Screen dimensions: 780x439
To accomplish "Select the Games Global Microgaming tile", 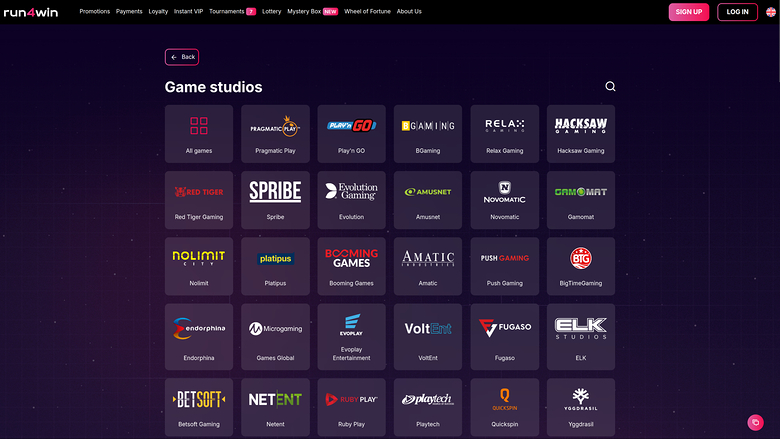I will pos(275,337).
